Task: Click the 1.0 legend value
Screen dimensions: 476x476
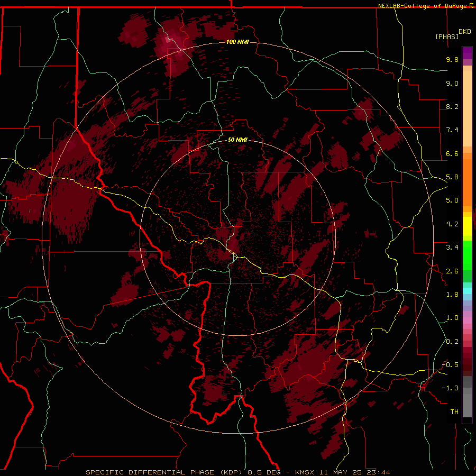Action: tap(452, 318)
